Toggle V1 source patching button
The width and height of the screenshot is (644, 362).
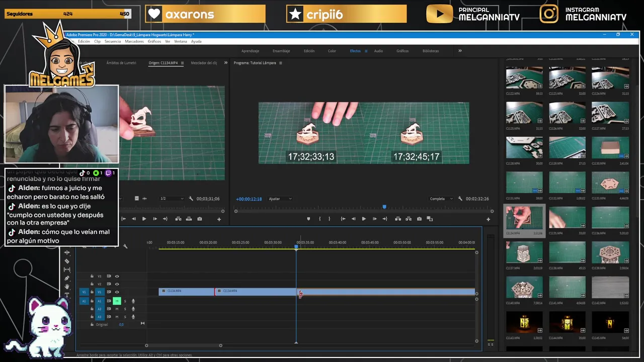pyautogui.click(x=84, y=292)
